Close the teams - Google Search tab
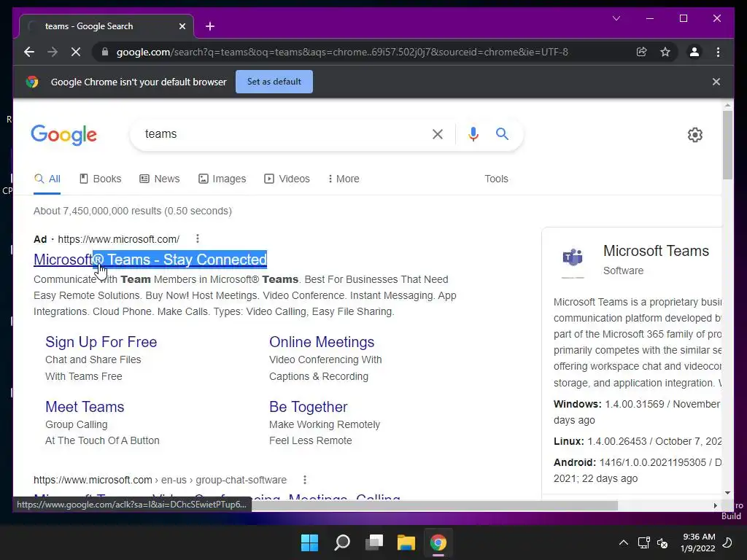This screenshot has height=560, width=747. [x=182, y=26]
